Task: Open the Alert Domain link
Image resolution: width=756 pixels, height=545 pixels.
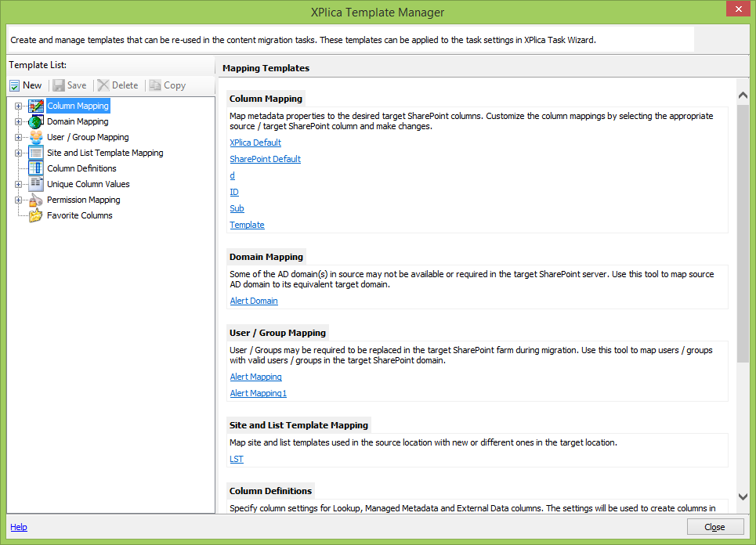Action: pos(254,301)
